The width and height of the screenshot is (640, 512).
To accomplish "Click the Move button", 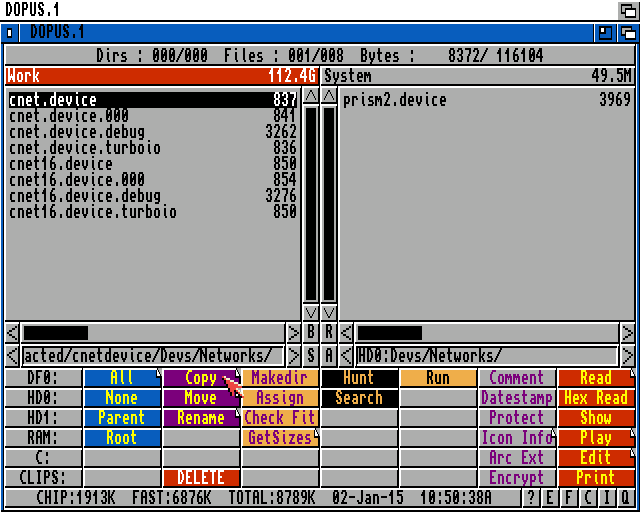I will pos(201,398).
